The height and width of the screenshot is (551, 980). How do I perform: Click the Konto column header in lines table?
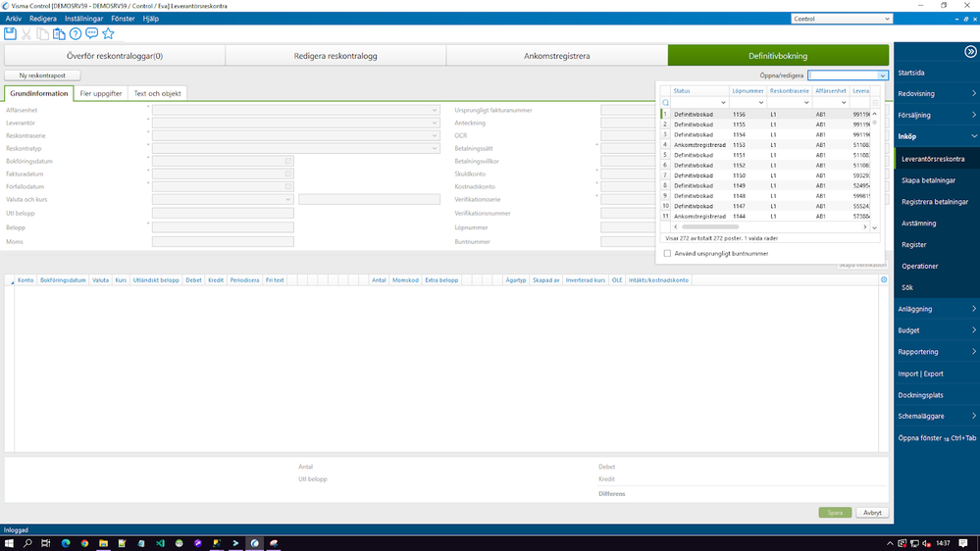tap(26, 279)
